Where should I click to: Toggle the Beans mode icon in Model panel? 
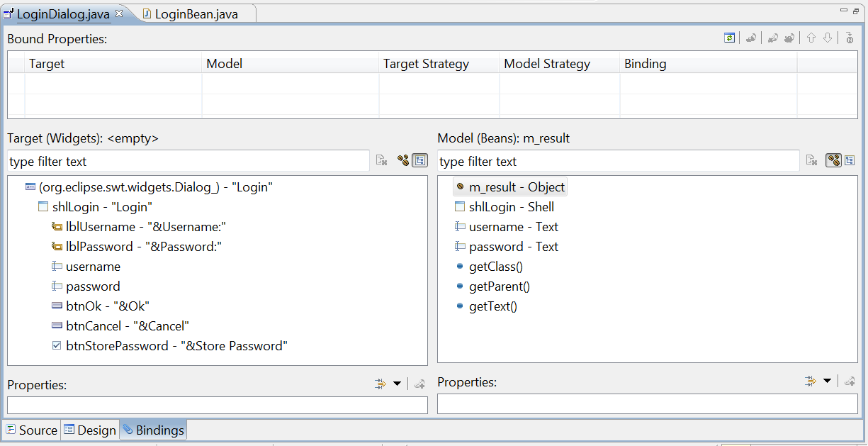point(833,161)
